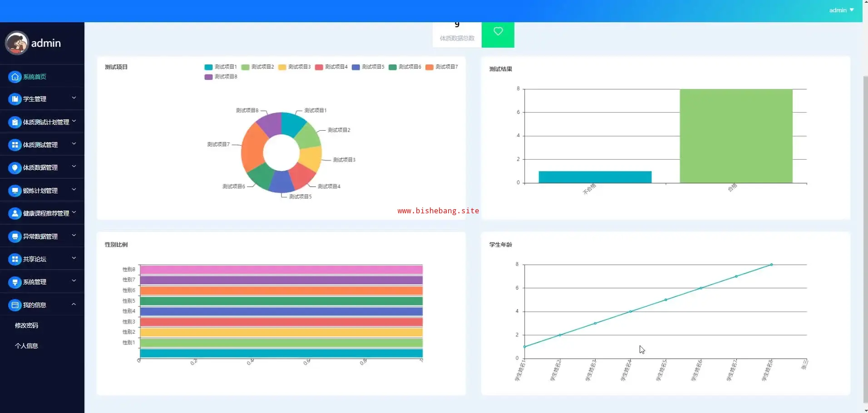Expand the 体质测试管理 submenu arrow
868x413 pixels.
(74, 144)
